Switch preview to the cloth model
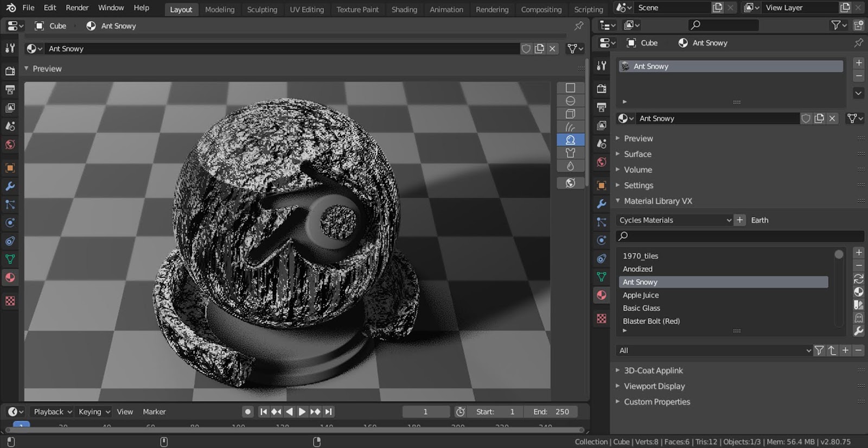 pos(570,153)
